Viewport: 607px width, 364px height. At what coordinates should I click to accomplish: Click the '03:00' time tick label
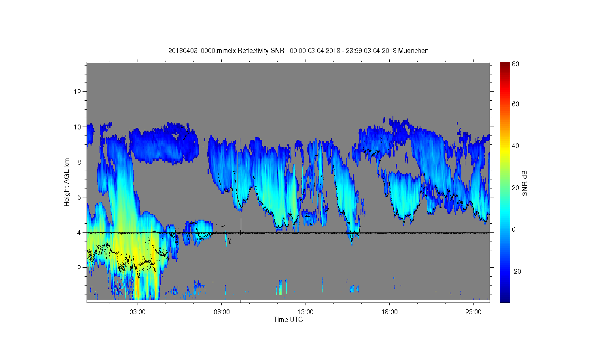(x=138, y=312)
